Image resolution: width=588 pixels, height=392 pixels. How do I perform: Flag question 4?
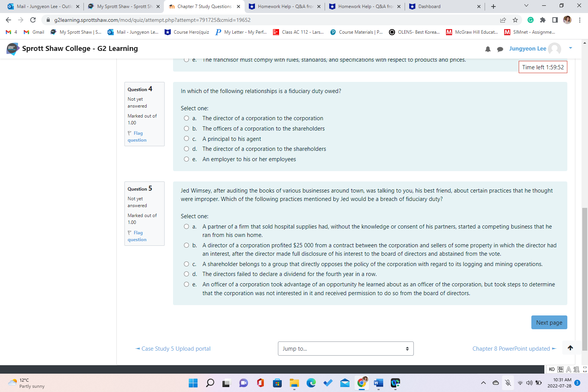click(137, 137)
